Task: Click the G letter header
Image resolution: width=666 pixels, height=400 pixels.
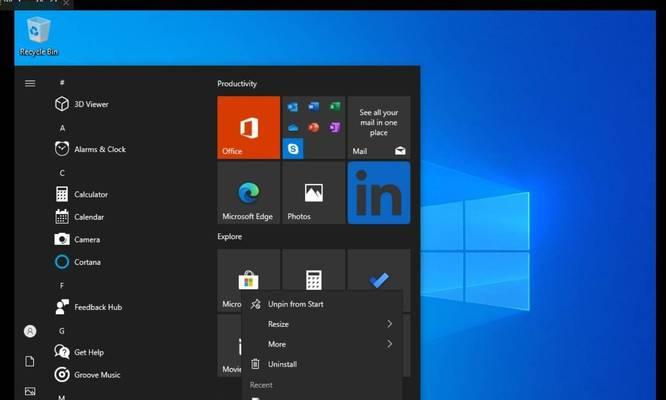Action: 62,331
